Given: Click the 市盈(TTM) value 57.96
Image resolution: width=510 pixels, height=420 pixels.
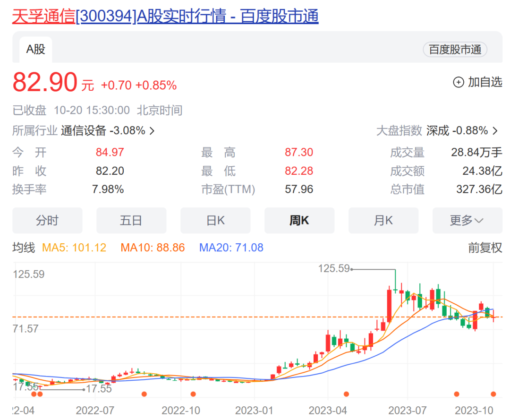Looking at the screenshot, I should [x=299, y=189].
